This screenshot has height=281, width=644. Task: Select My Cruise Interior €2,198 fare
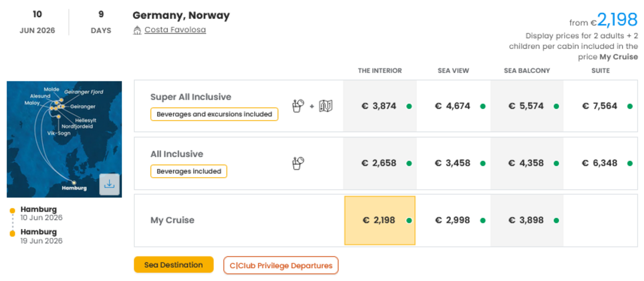380,220
